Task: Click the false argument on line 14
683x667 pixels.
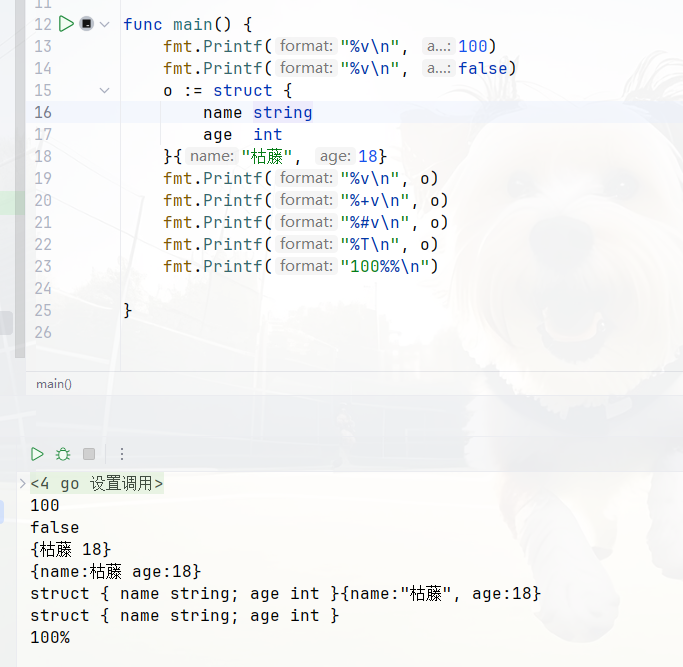Action: 483,68
